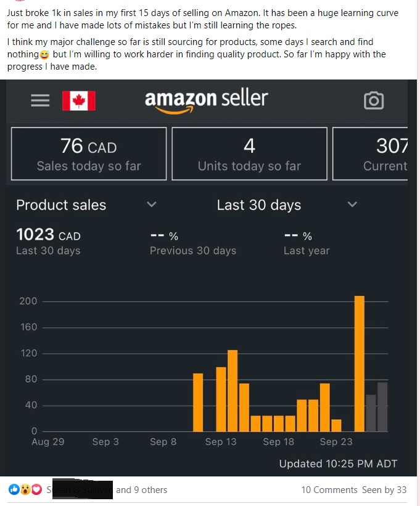Click the laughing emoji in post text

coord(44,55)
